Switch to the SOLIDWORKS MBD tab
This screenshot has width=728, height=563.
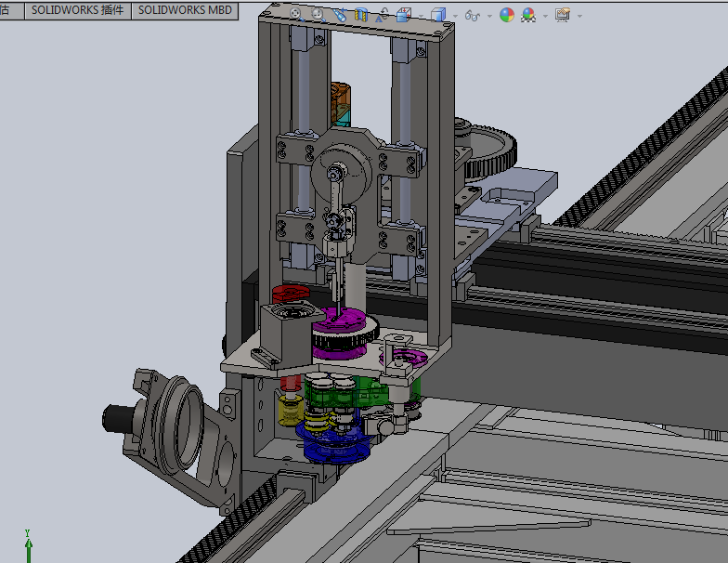point(185,10)
